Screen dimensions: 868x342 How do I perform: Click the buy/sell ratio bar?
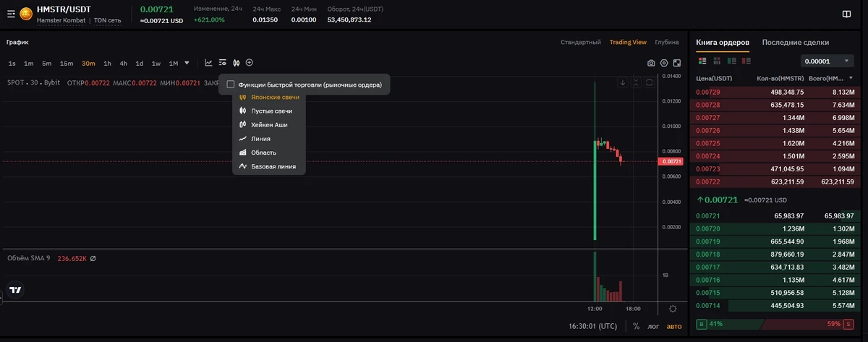click(774, 324)
